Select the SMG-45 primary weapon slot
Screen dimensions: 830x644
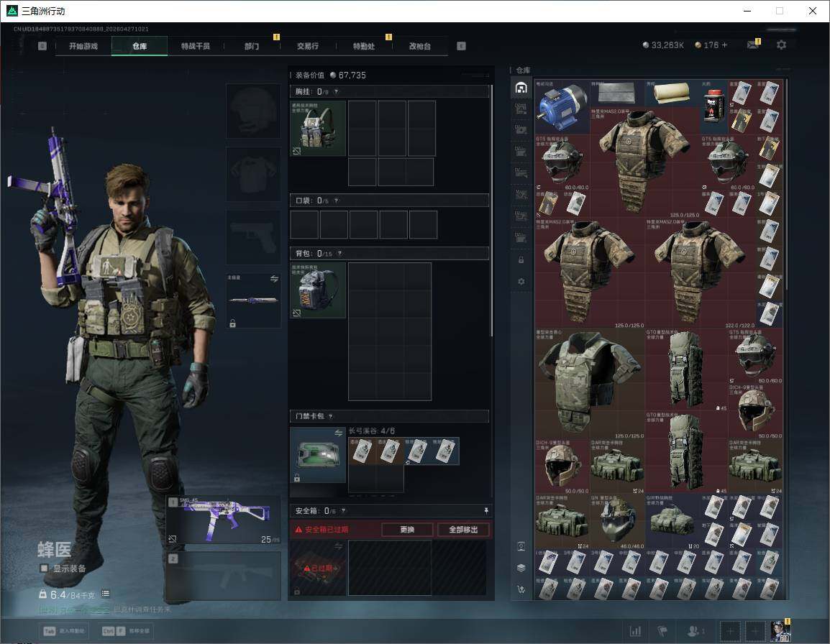[x=224, y=520]
